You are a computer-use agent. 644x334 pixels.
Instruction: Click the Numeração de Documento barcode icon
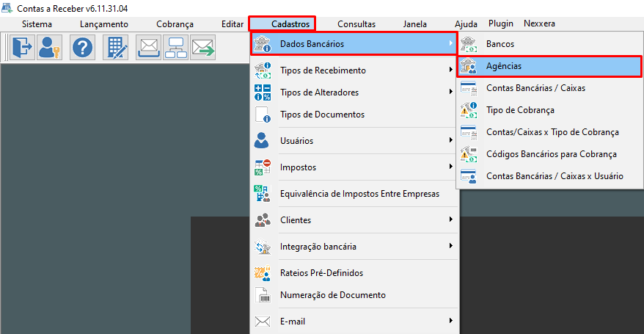(263, 295)
